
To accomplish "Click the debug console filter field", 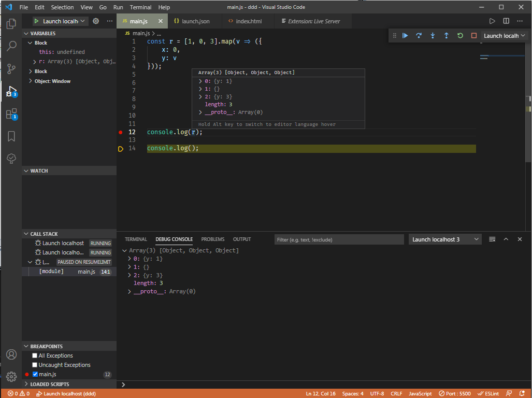I will point(339,239).
